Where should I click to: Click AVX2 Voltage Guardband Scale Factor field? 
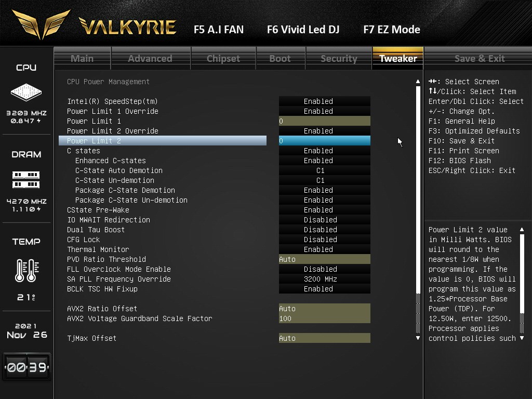click(324, 318)
